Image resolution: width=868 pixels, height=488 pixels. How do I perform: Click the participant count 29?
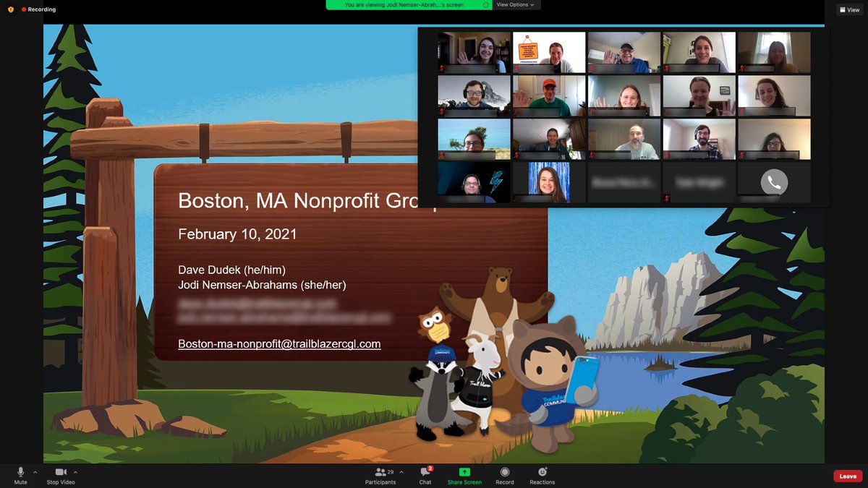pyautogui.click(x=391, y=472)
